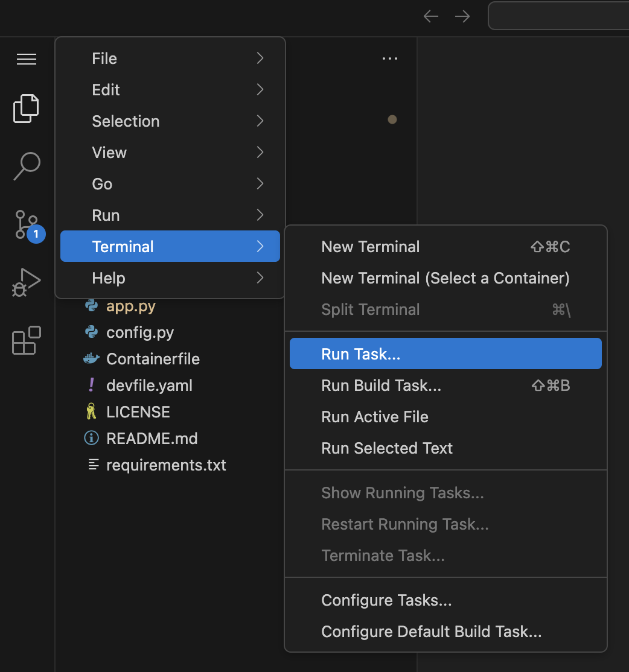Open the Search view

coord(26,165)
